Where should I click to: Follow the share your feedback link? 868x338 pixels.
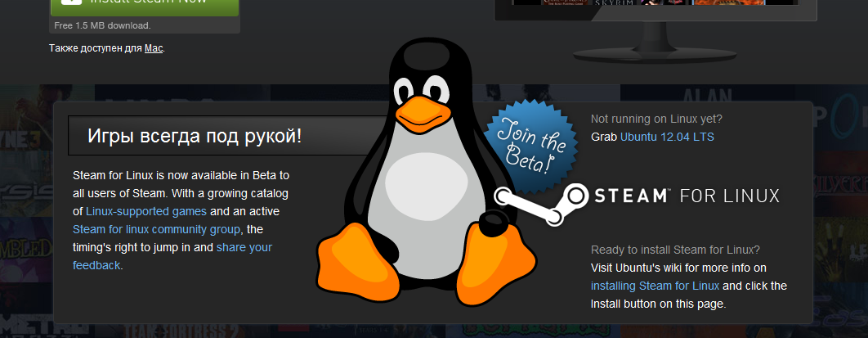pyautogui.click(x=172, y=256)
